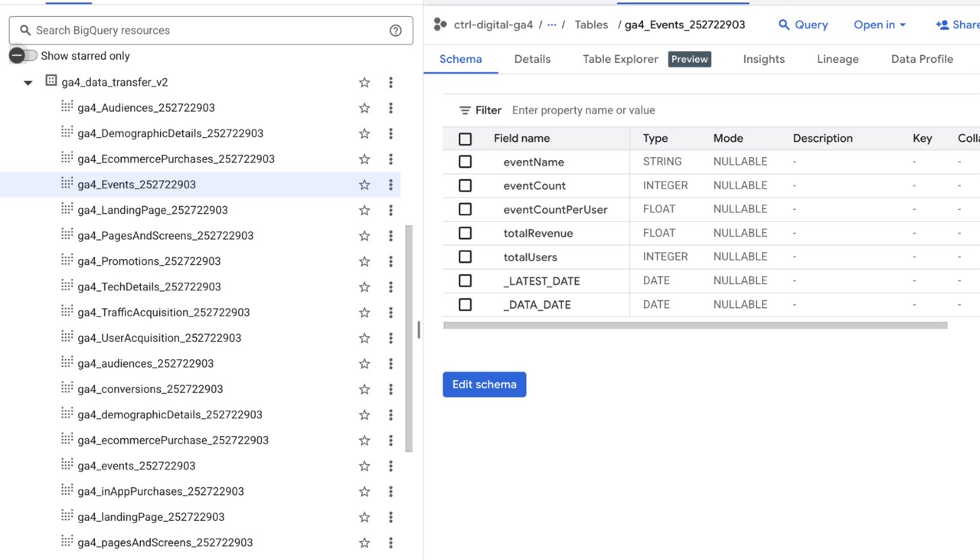Switch to the Details tab
The image size is (980, 560).
pos(532,59)
